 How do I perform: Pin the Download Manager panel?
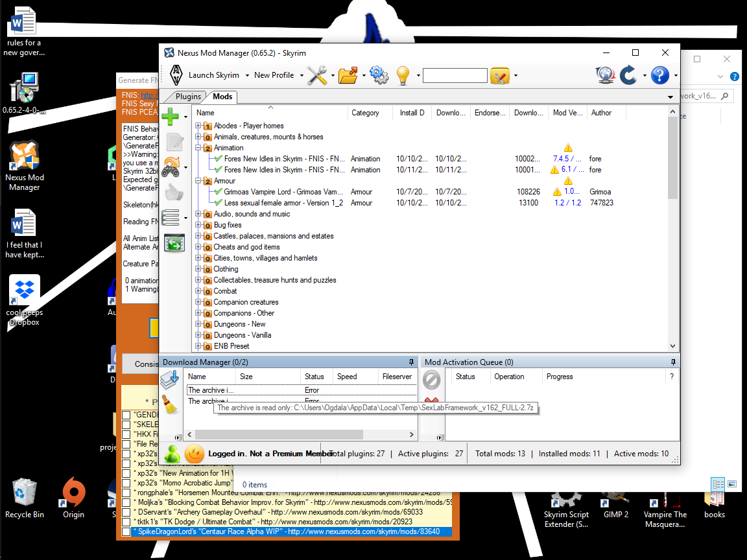pyautogui.click(x=412, y=362)
